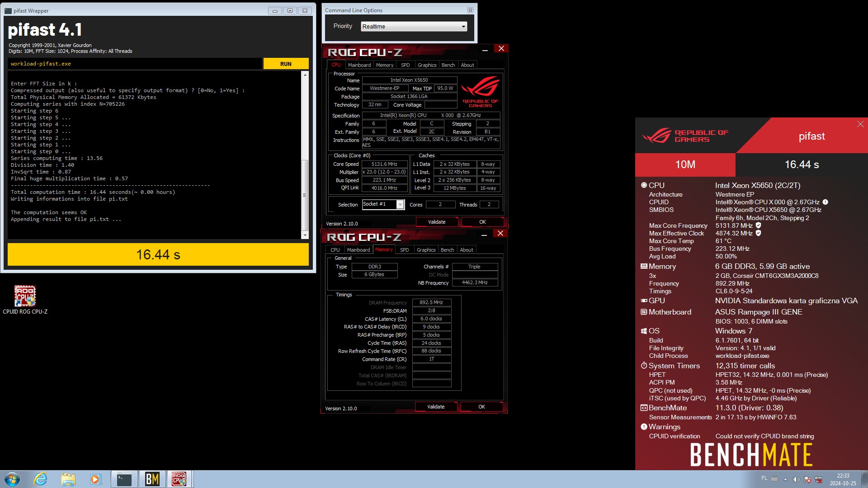This screenshot has height=488, width=868.
Task: Click the workload-pifast.exe command field
Action: [134, 64]
